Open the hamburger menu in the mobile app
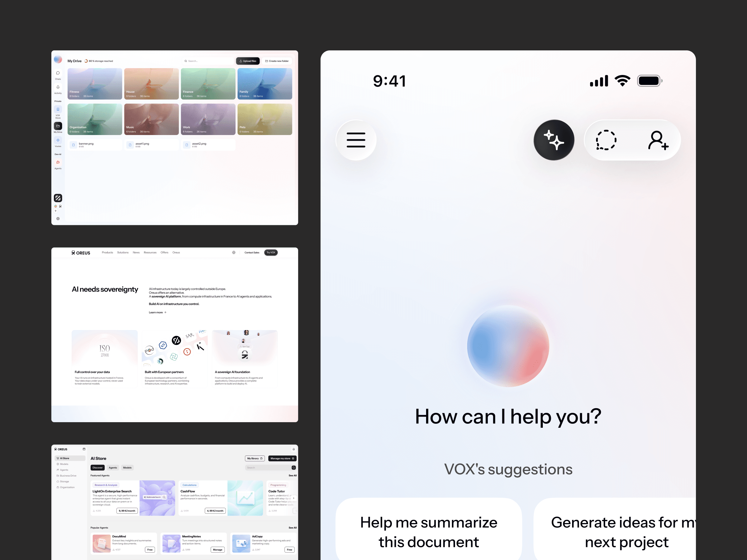This screenshot has width=747, height=560. click(355, 140)
